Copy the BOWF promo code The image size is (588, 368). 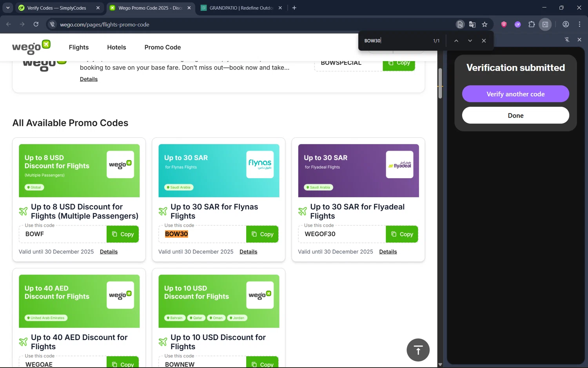pos(123,234)
